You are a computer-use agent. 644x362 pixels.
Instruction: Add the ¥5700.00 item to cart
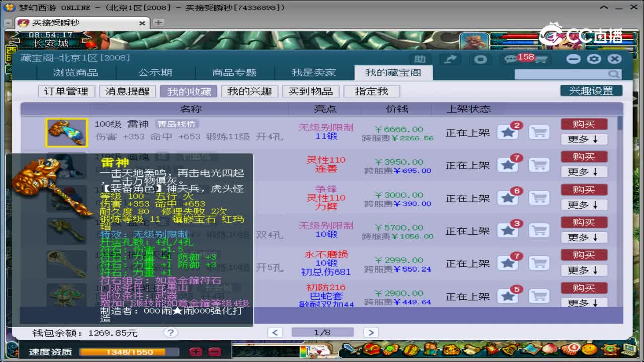pos(539,231)
